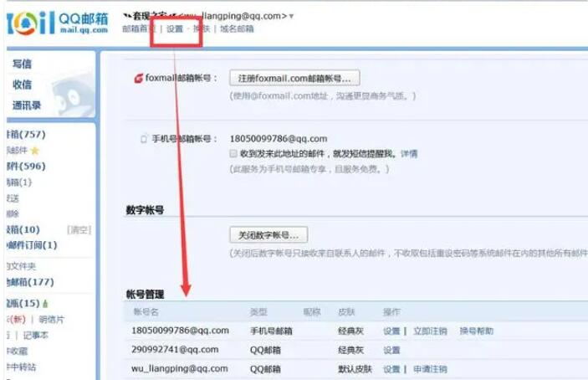The image size is (588, 380).
Task: Open account dropdown arrow beside email address
Action: [x=291, y=16]
